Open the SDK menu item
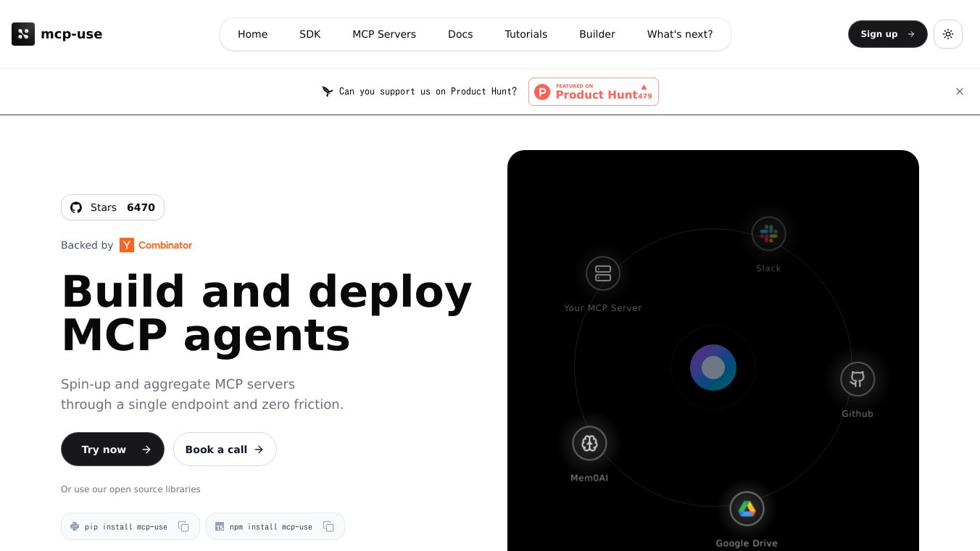Image resolution: width=980 pixels, height=551 pixels. tap(310, 34)
